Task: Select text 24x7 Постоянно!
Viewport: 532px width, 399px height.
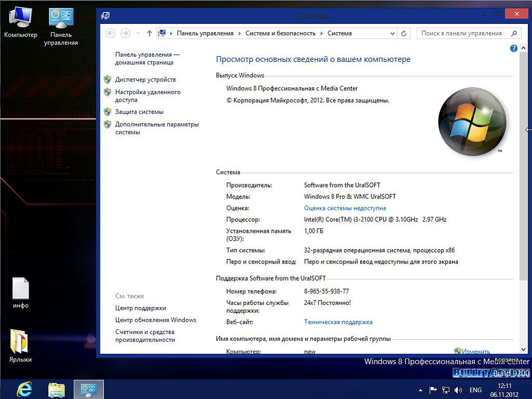Action: pos(327,303)
